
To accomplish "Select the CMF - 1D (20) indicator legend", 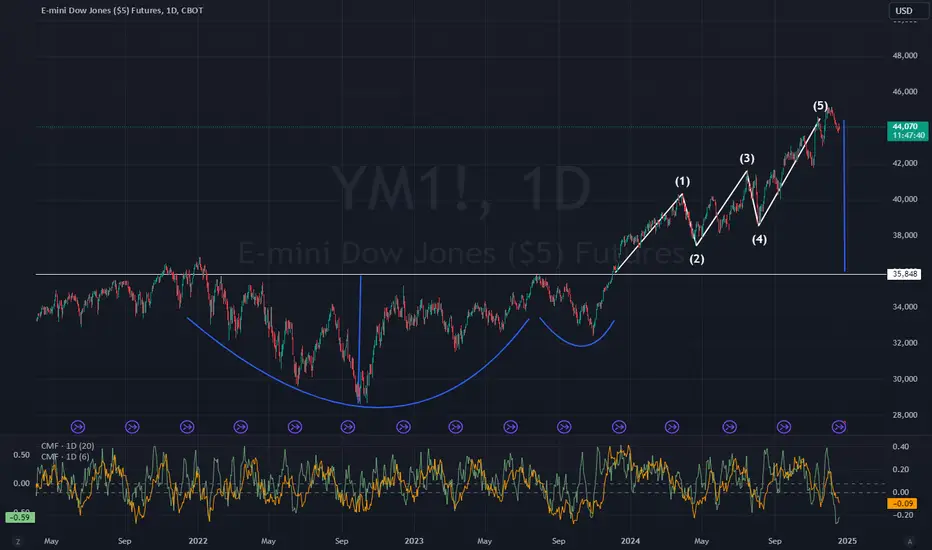I will (67, 446).
